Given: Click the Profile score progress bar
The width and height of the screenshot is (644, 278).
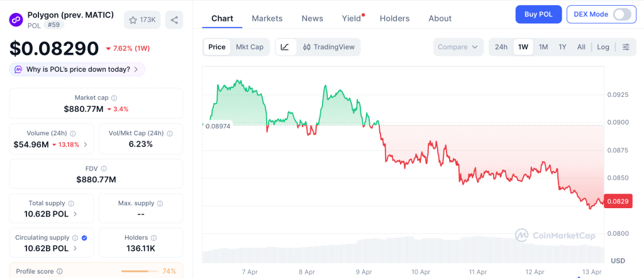Looking at the screenshot, I should pos(140,271).
